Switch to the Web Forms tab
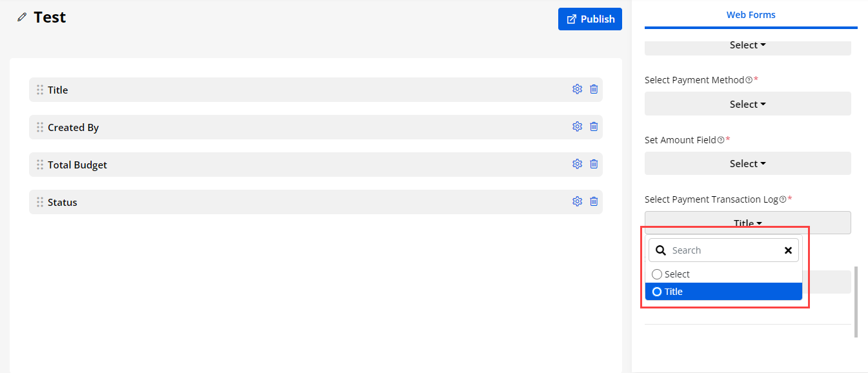This screenshot has width=868, height=373. (751, 15)
